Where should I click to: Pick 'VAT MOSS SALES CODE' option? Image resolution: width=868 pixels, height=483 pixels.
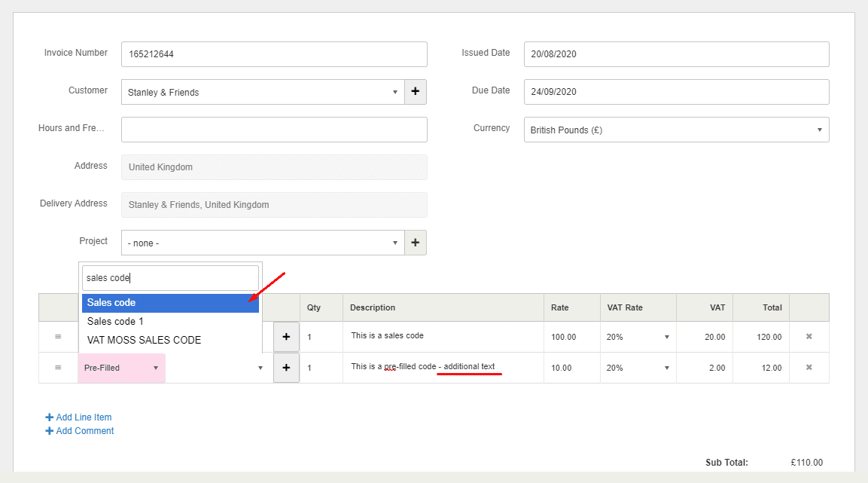170,340
